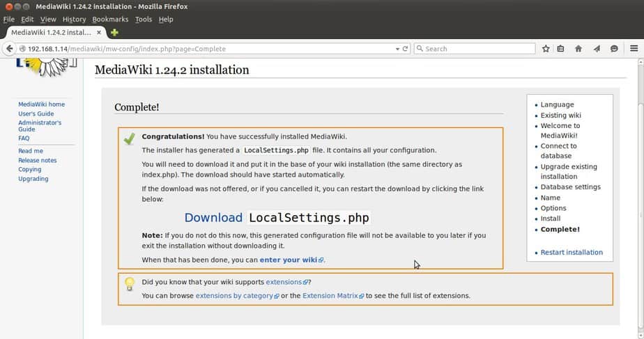Click Upgrade existing installation step text
The height and width of the screenshot is (339, 644).
pos(569,171)
